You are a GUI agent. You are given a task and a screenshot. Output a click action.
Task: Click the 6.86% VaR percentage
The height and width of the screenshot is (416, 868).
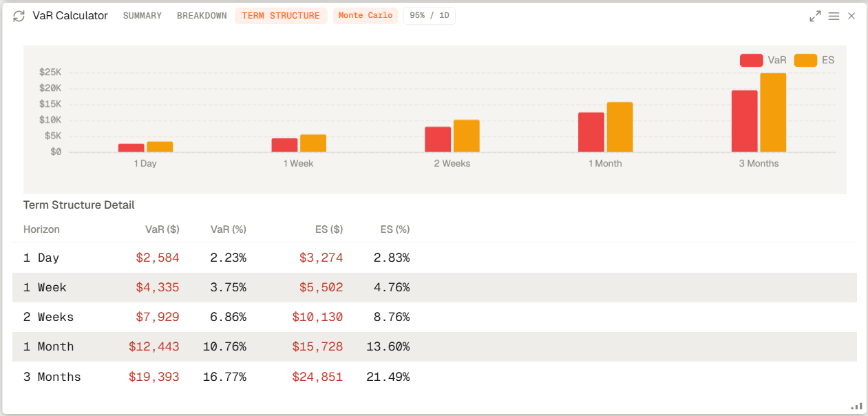[228, 317]
